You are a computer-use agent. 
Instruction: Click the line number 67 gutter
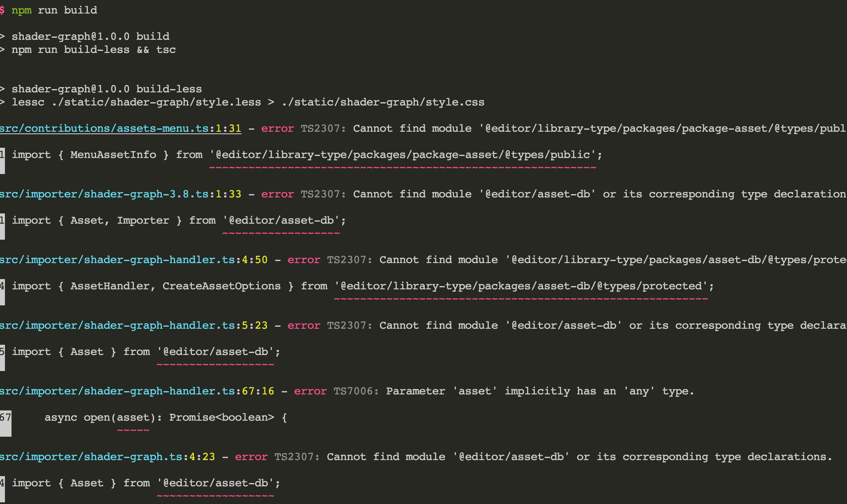click(x=5, y=418)
